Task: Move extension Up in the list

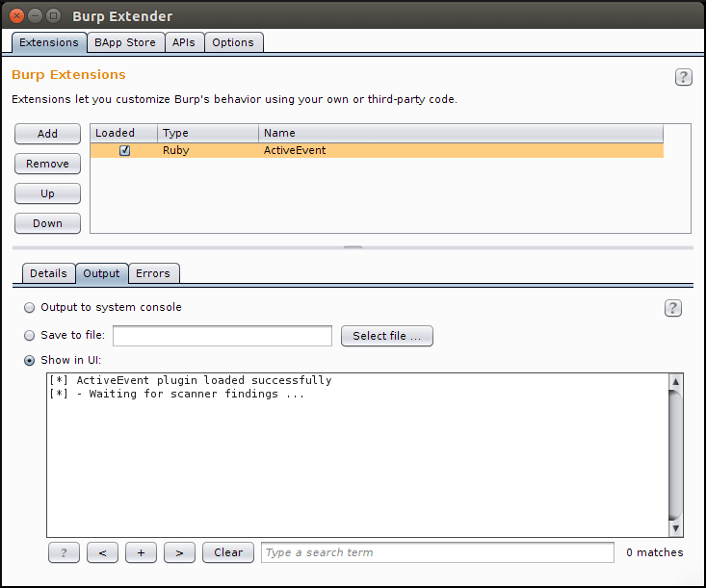Action: pyautogui.click(x=48, y=193)
